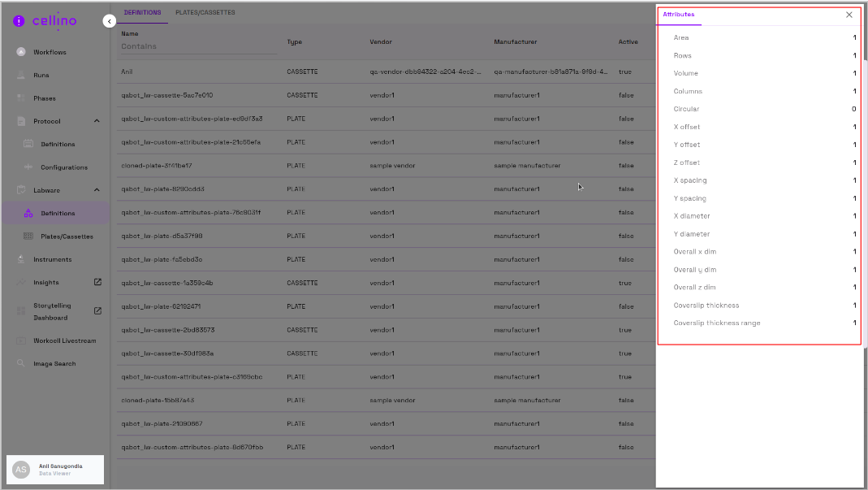Collapse the Protocol section chevron

pyautogui.click(x=97, y=121)
